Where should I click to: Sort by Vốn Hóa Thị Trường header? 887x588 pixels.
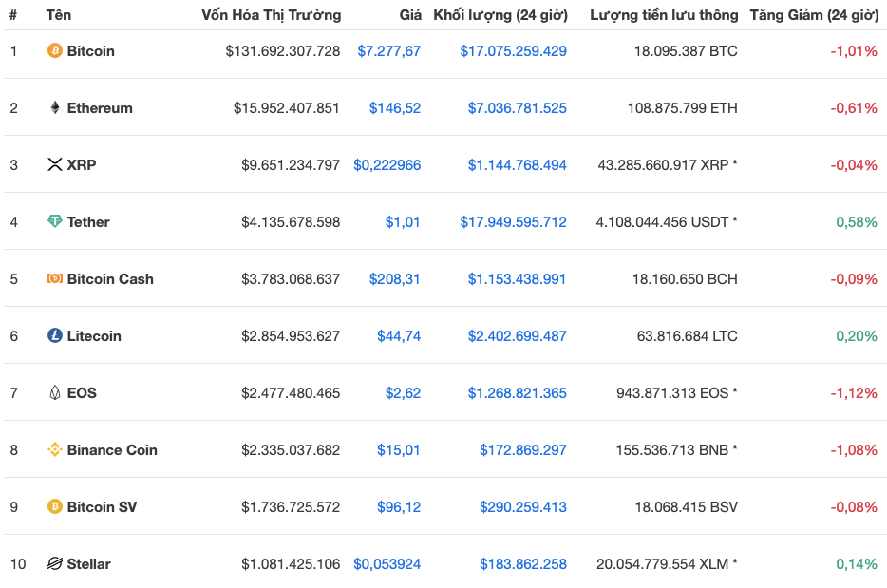click(272, 14)
